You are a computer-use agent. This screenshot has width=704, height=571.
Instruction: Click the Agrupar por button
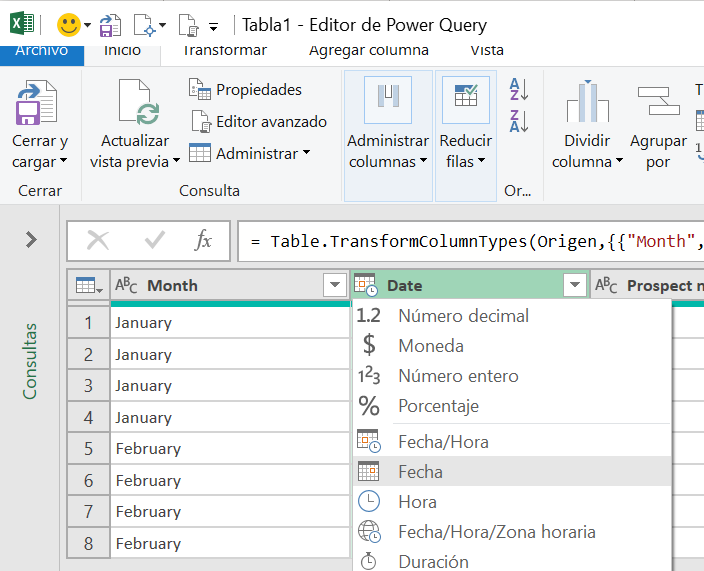tap(658, 128)
